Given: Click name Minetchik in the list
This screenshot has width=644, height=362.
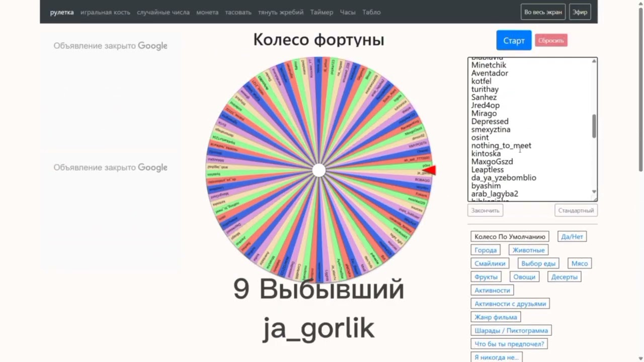Looking at the screenshot, I should (x=489, y=65).
